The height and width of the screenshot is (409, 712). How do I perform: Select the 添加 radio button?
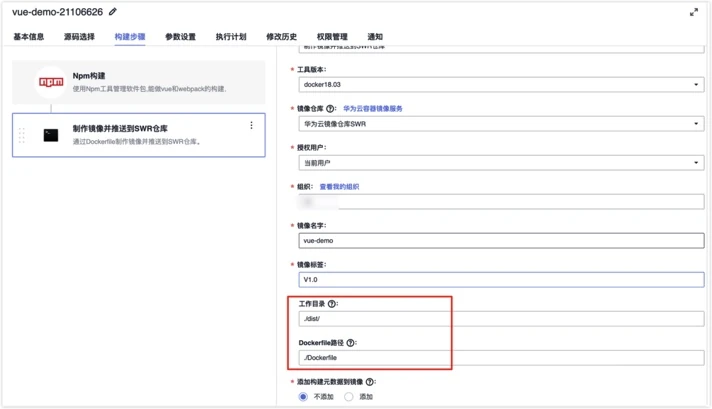348,397
